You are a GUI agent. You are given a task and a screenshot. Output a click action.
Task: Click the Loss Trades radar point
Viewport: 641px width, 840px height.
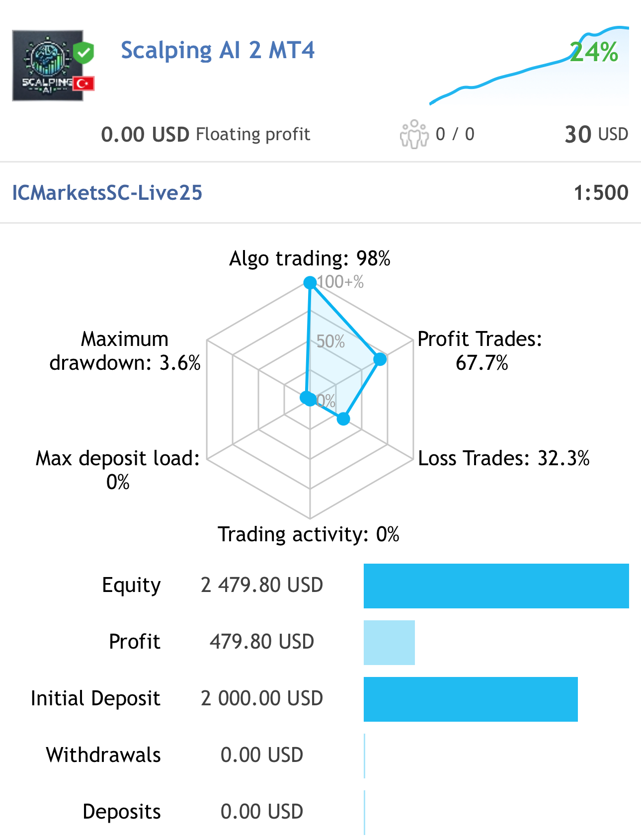click(x=343, y=419)
